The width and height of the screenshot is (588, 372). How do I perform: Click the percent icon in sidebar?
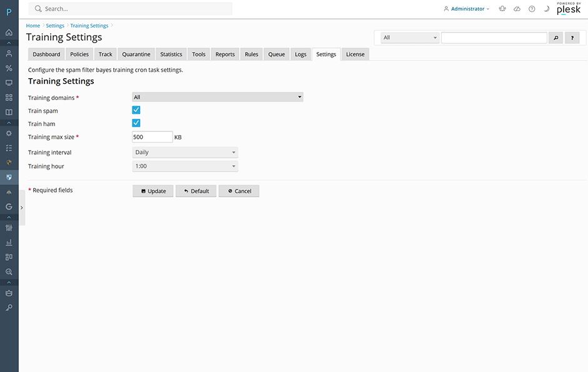9,68
